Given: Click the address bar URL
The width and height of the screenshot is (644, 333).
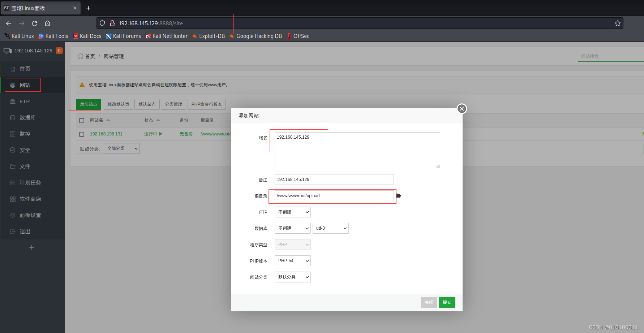Looking at the screenshot, I should [151, 23].
